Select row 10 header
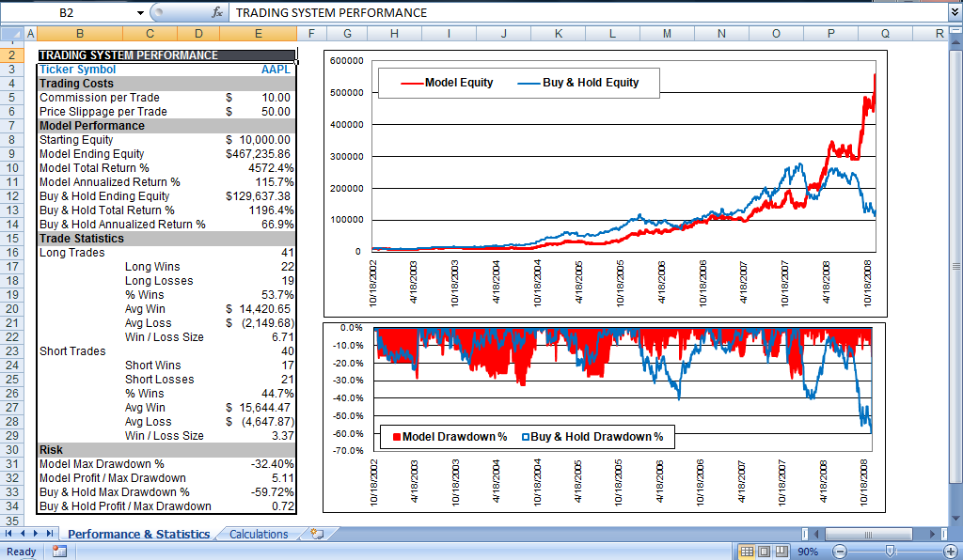963x560 pixels. (11, 168)
